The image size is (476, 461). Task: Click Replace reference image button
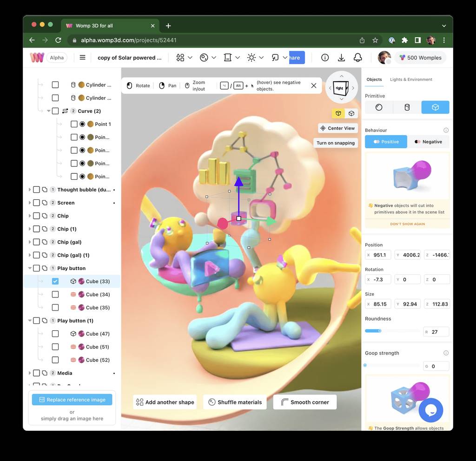[72, 400]
